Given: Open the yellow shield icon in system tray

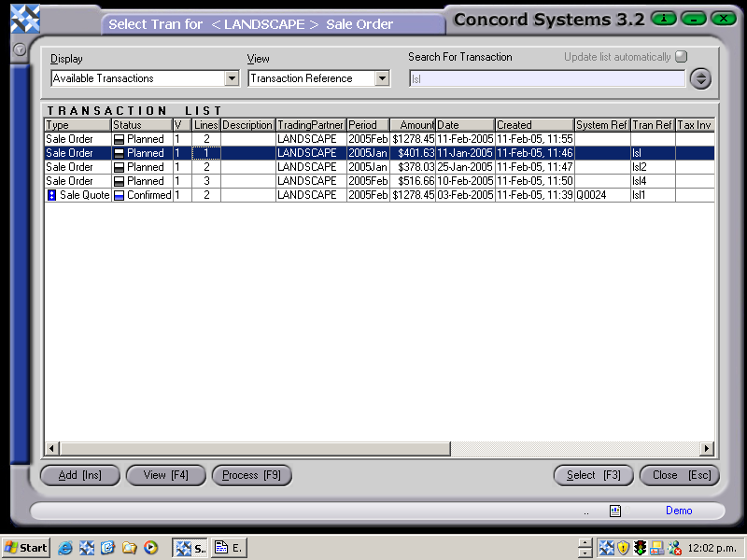Looking at the screenshot, I should (x=623, y=548).
